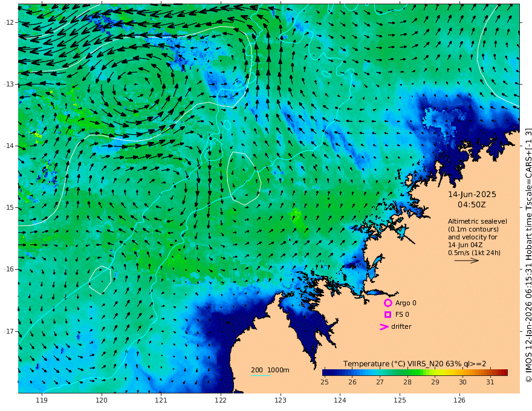Click the 0.5m/s velocity reference arrow
The height and width of the screenshot is (411, 532).
pos(467,261)
